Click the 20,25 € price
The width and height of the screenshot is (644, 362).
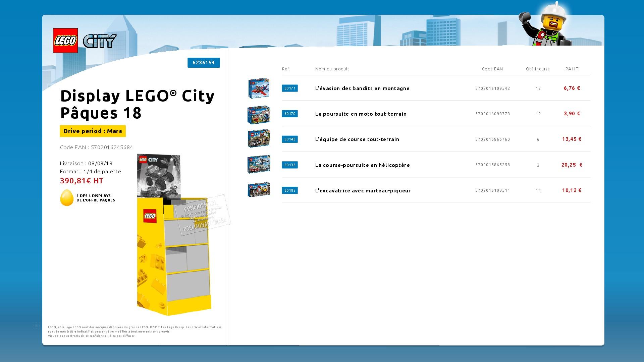[x=572, y=165]
